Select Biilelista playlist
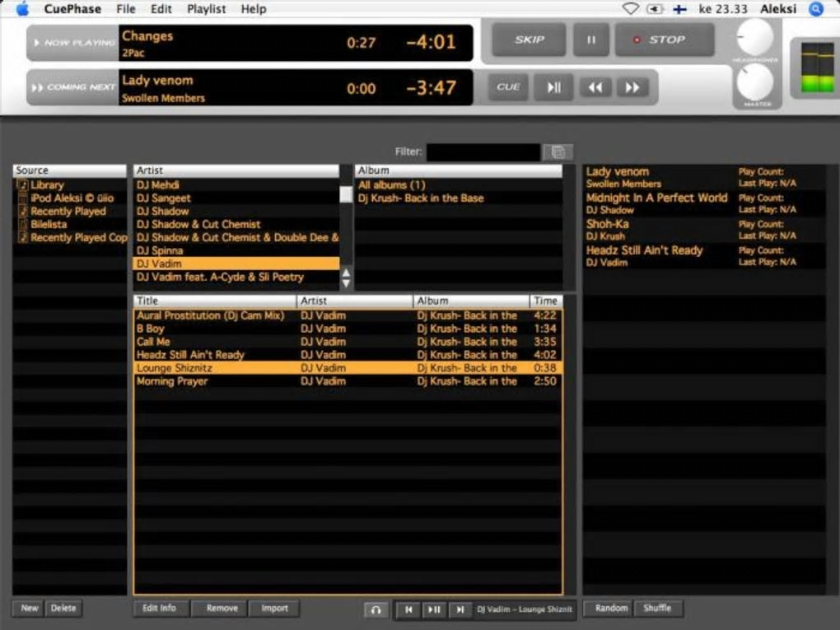This screenshot has height=630, width=840. [x=70, y=225]
